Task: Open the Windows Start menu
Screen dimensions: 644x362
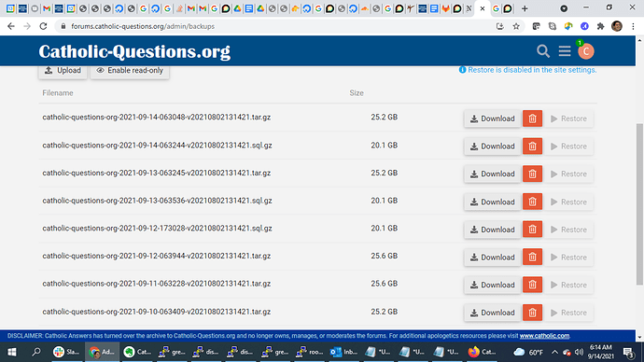Action: point(12,352)
